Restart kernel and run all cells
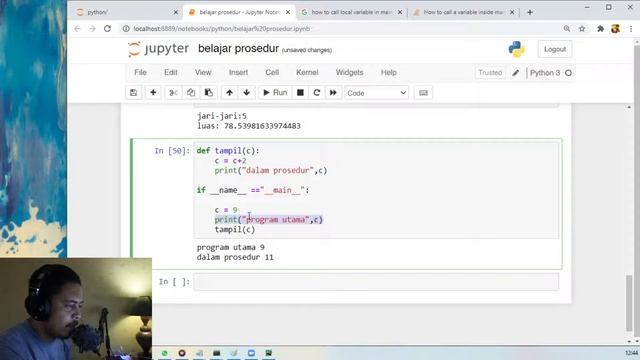Viewport: 640px width, 360px height. pyautogui.click(x=333, y=93)
